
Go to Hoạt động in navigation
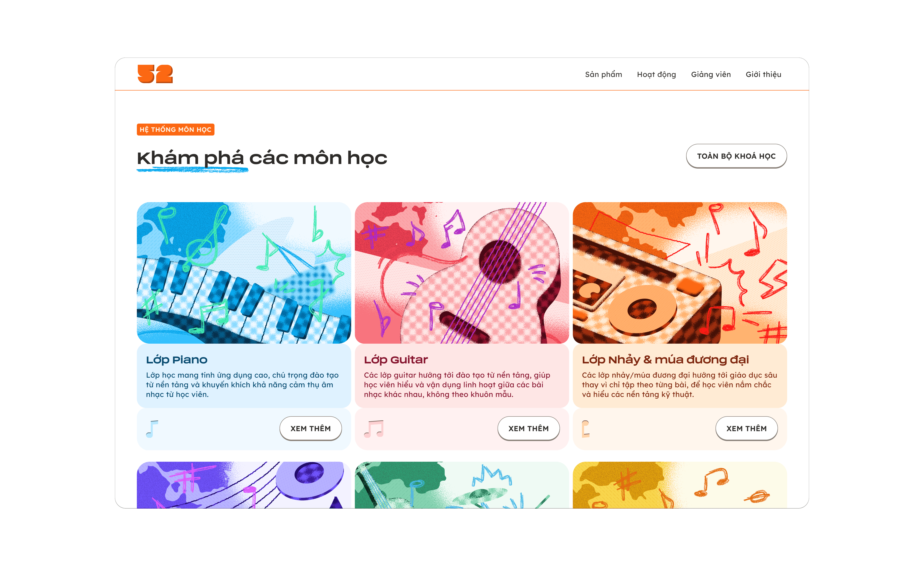click(x=656, y=74)
